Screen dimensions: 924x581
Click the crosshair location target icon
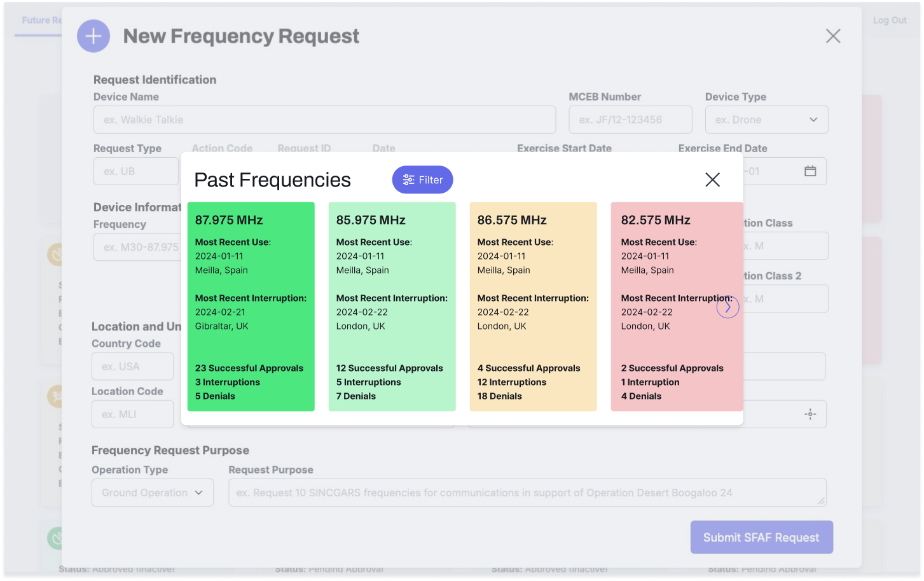810,414
